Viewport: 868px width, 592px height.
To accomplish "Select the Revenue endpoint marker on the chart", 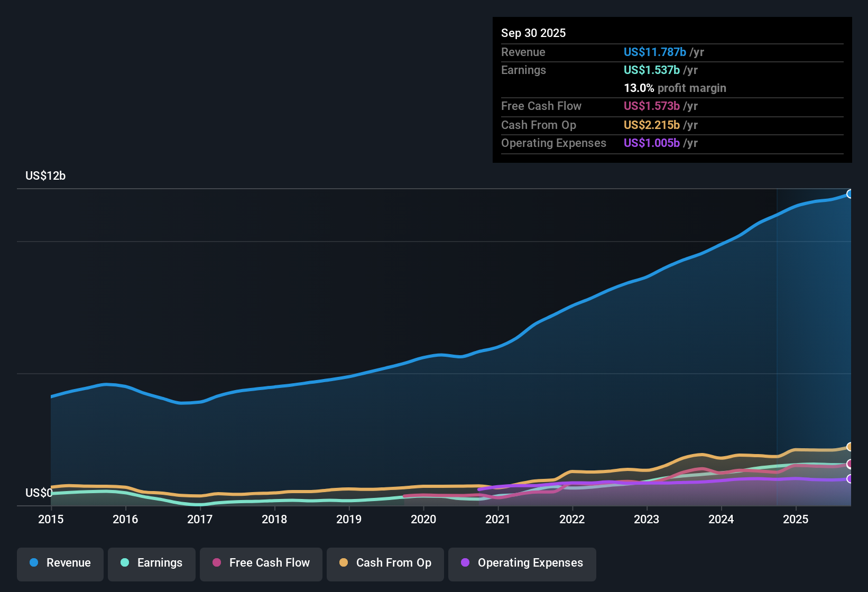I will [850, 195].
